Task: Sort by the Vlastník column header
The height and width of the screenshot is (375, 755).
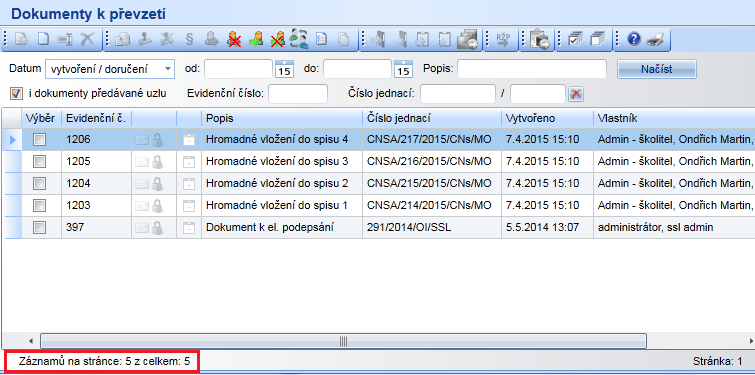Action: click(674, 118)
